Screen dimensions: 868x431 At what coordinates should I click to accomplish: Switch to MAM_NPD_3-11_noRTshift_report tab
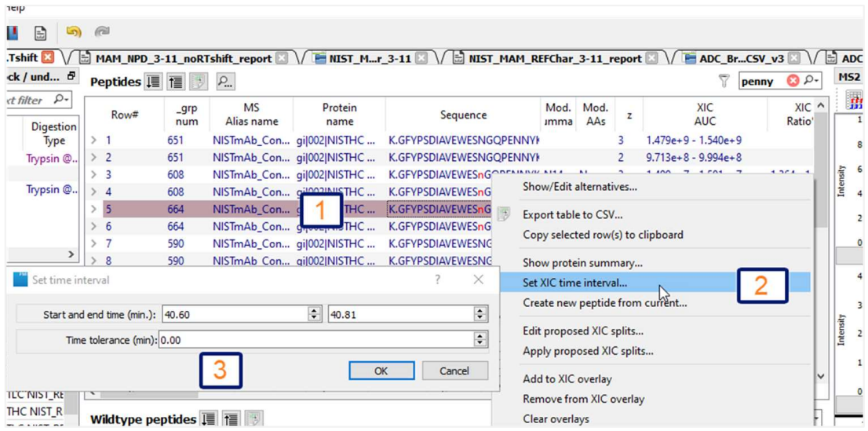click(x=183, y=58)
